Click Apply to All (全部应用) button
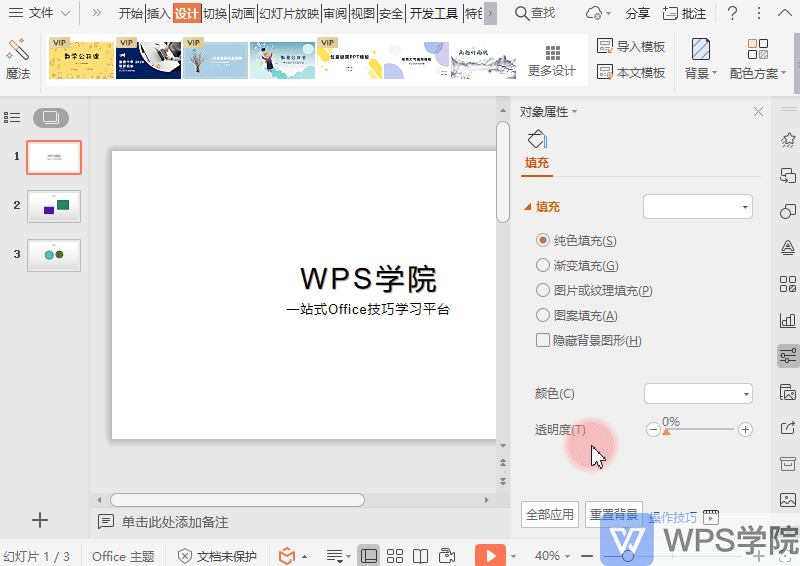This screenshot has height=566, width=800. 549,514
